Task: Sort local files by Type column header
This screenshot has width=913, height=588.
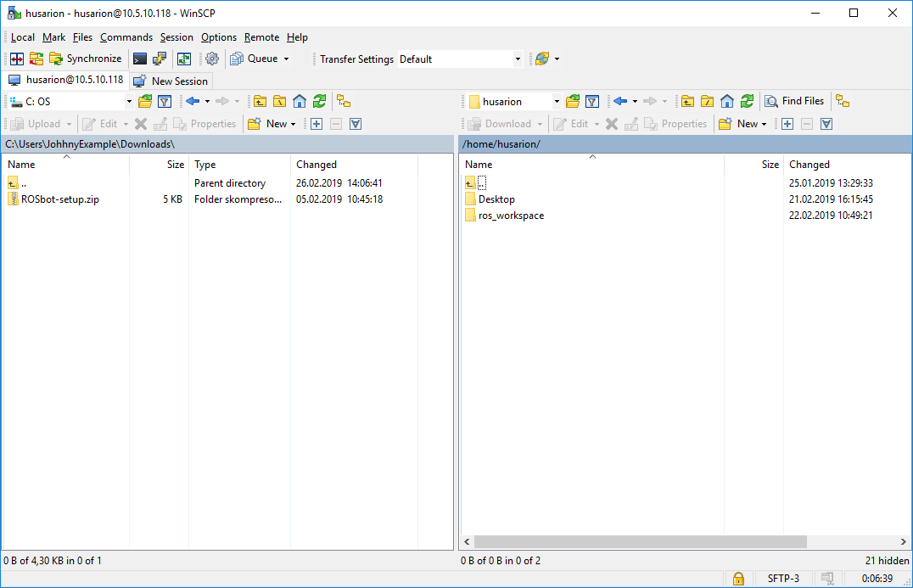Action: pos(239,164)
